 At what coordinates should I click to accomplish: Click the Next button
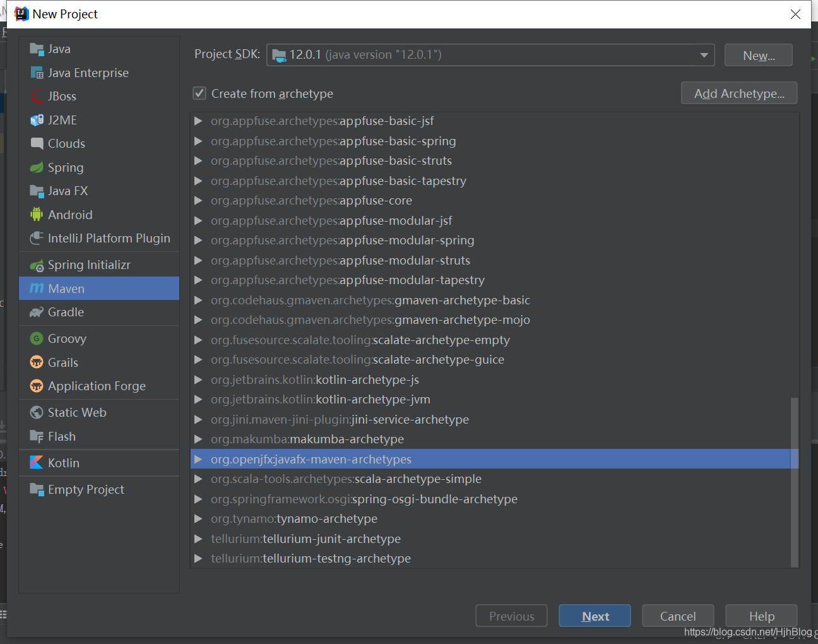coord(595,616)
